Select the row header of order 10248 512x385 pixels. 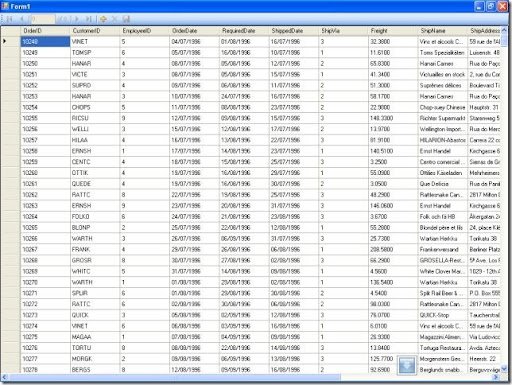[11, 41]
